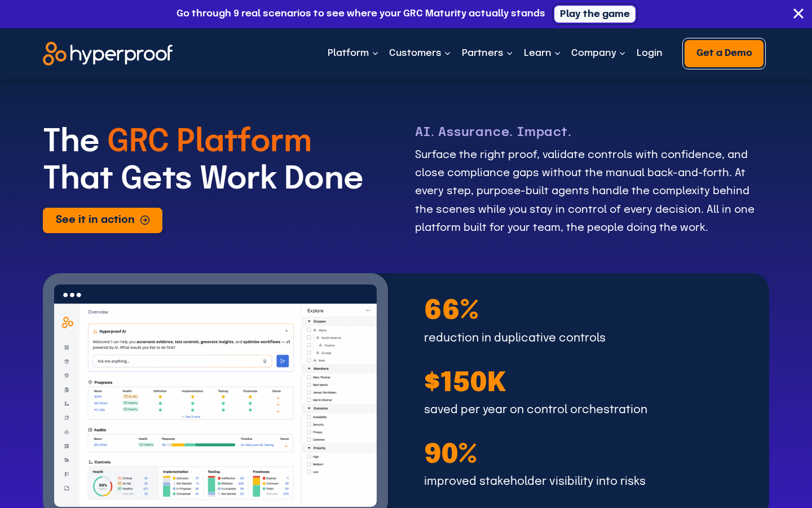Click the Hyperproof logo in the header

(x=108, y=54)
